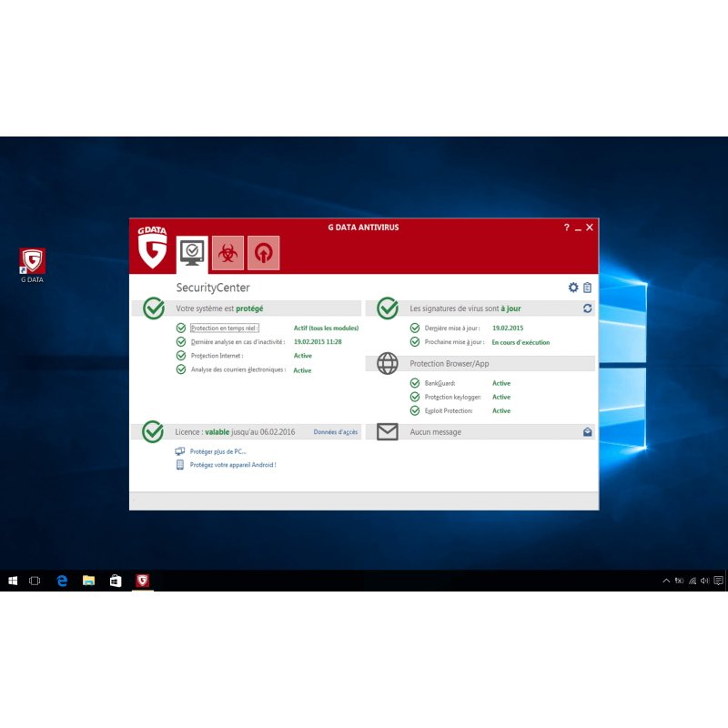Open File Explorer from the taskbar
The width and height of the screenshot is (728, 728).
[88, 581]
